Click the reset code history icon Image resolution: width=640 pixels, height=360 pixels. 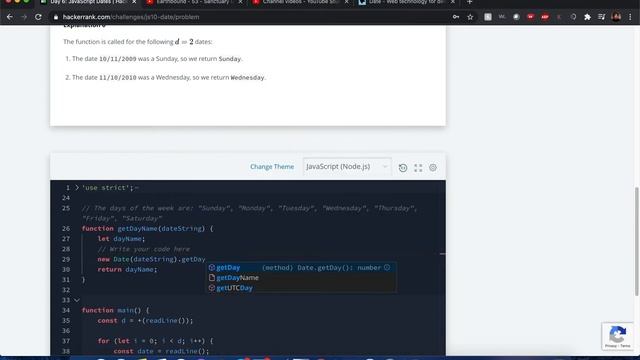[403, 168]
